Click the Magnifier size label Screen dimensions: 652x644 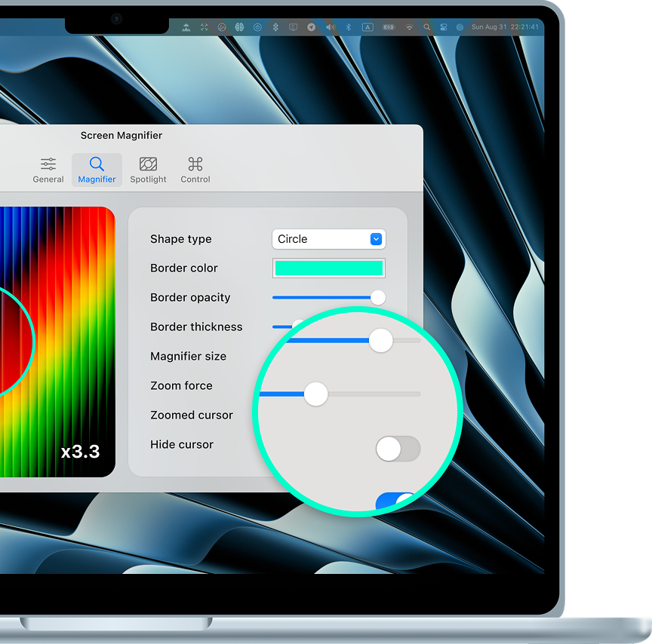(189, 357)
